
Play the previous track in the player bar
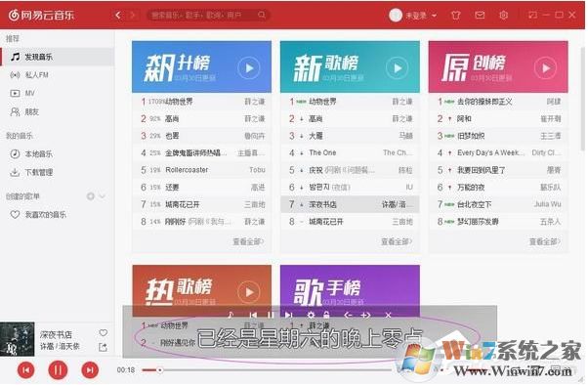click(x=25, y=370)
